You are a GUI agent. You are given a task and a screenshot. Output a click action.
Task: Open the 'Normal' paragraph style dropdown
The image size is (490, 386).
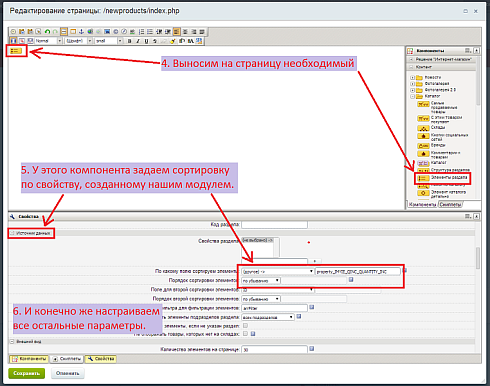point(48,41)
